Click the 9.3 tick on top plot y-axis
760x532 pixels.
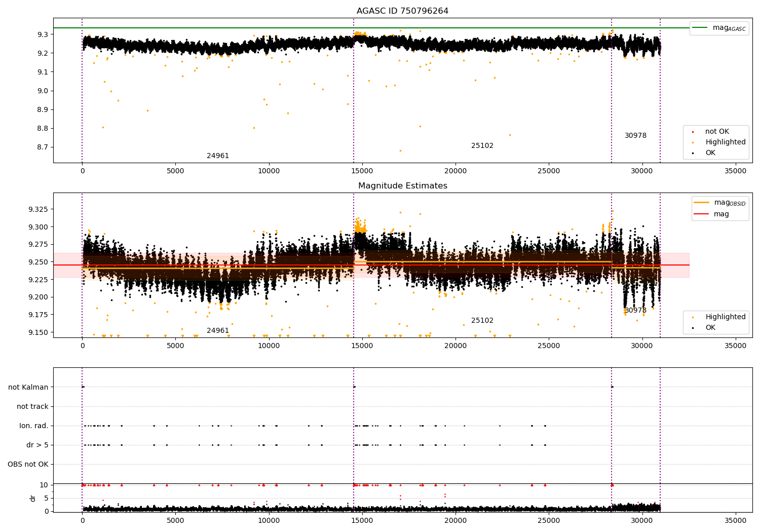pyautogui.click(x=43, y=34)
